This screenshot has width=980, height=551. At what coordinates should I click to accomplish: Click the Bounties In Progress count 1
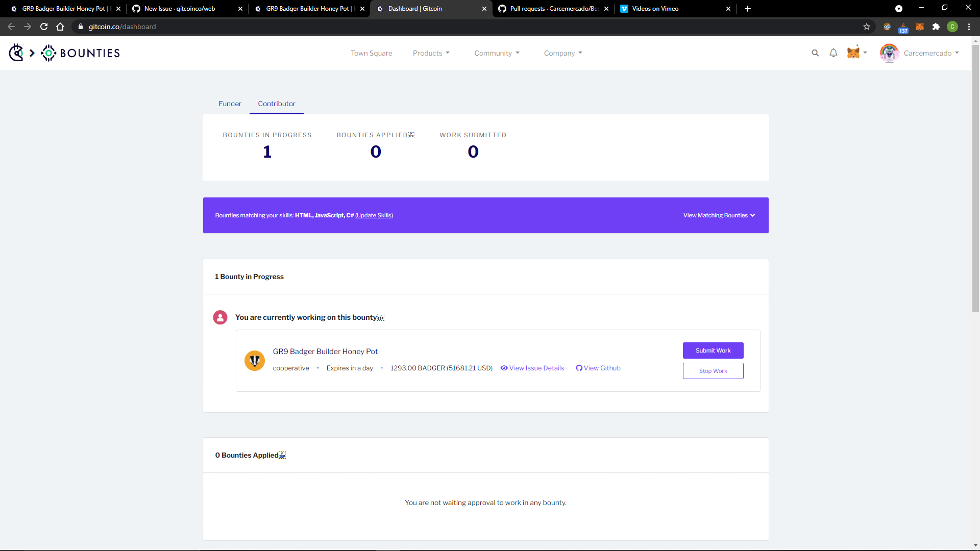click(x=267, y=152)
